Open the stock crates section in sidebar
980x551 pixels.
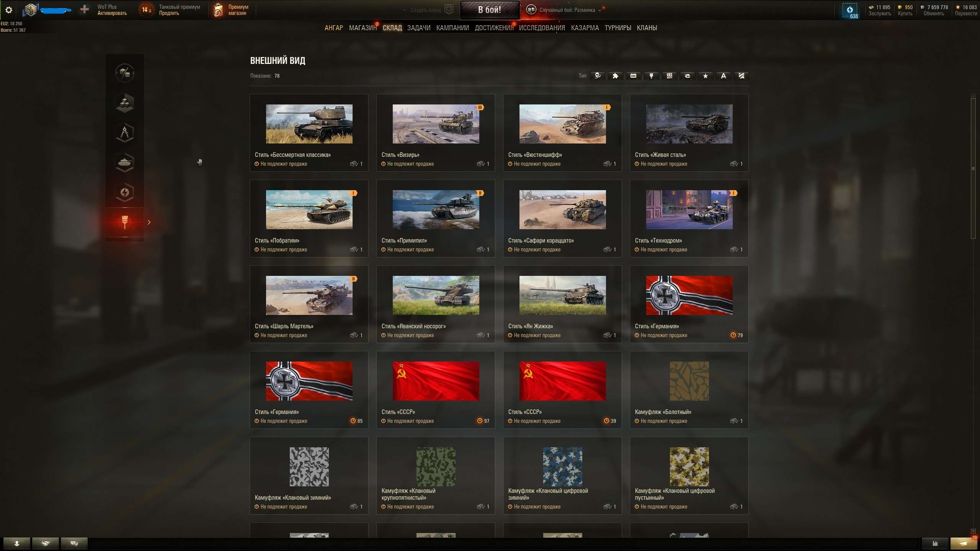[x=124, y=103]
